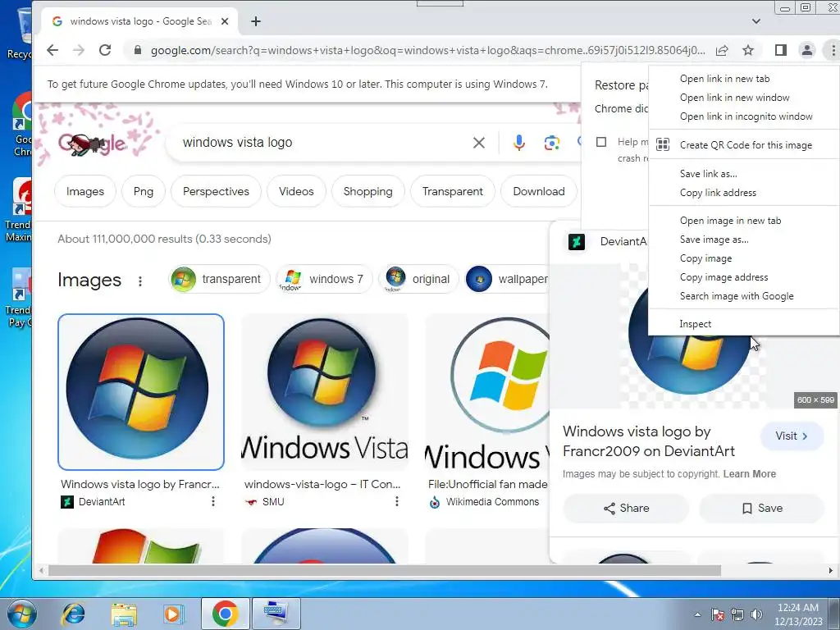Click the network connection tray icon
The image size is (840, 630).
[x=737, y=614]
